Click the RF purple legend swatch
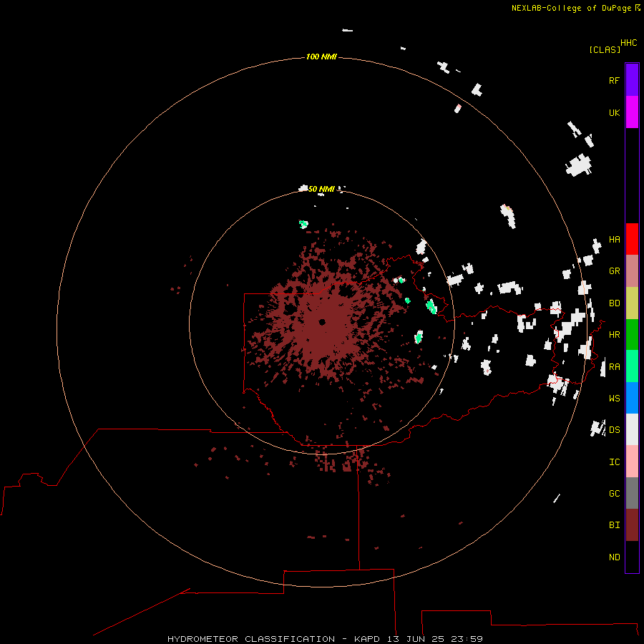644x644 pixels. pos(632,80)
